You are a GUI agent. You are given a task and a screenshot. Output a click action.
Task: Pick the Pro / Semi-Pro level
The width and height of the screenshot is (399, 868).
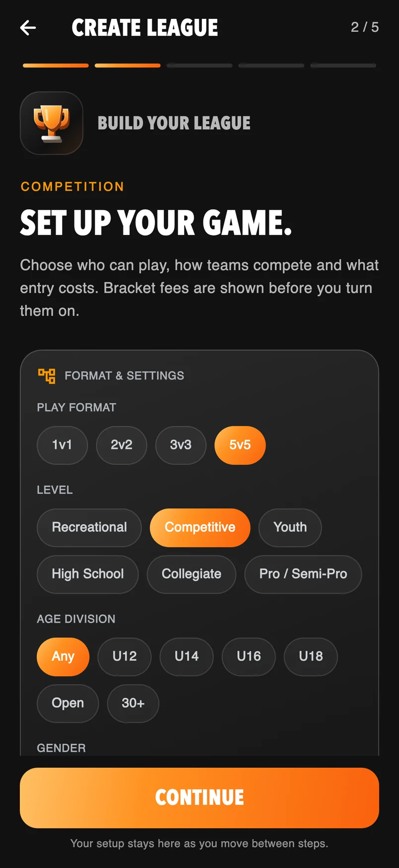(303, 574)
